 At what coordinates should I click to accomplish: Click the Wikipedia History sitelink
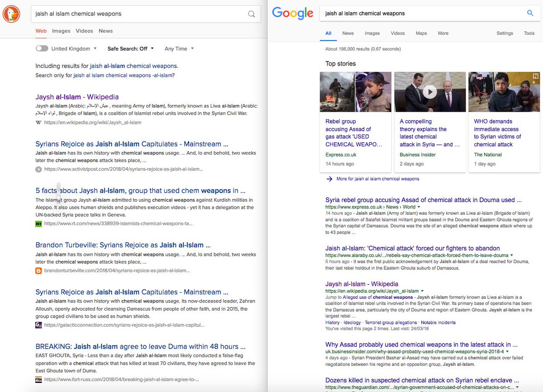[x=333, y=323]
